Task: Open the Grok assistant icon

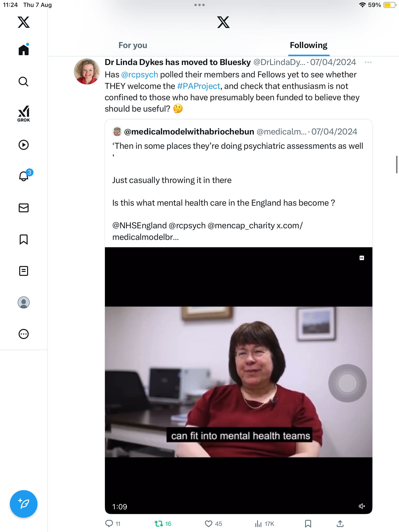Action: tap(24, 114)
